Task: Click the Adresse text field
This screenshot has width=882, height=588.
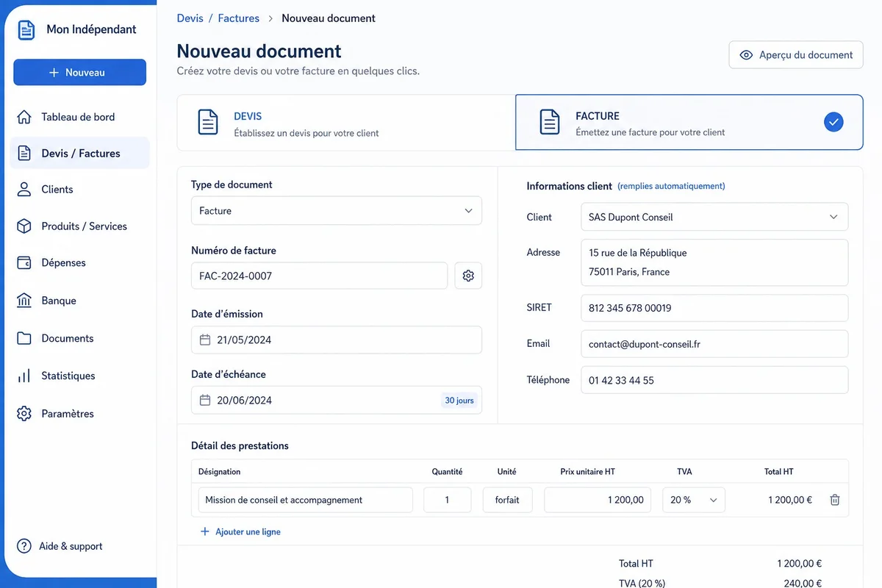Action: [x=714, y=262]
